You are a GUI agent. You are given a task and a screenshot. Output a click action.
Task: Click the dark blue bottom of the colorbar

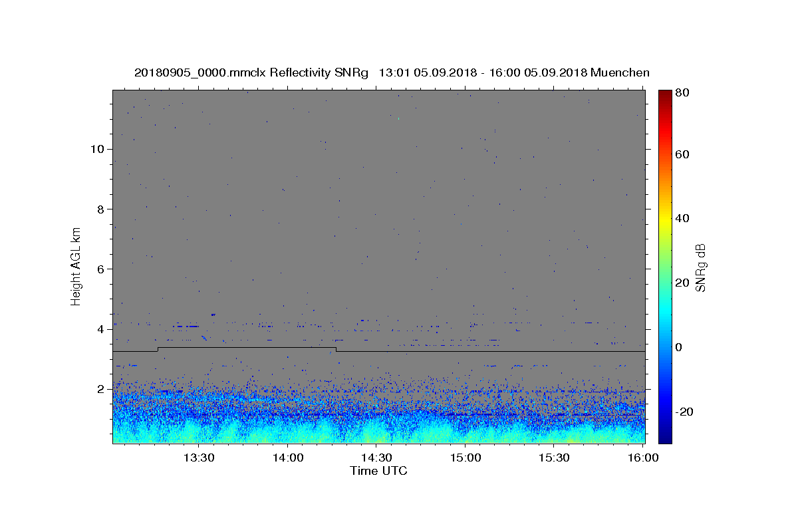665,438
